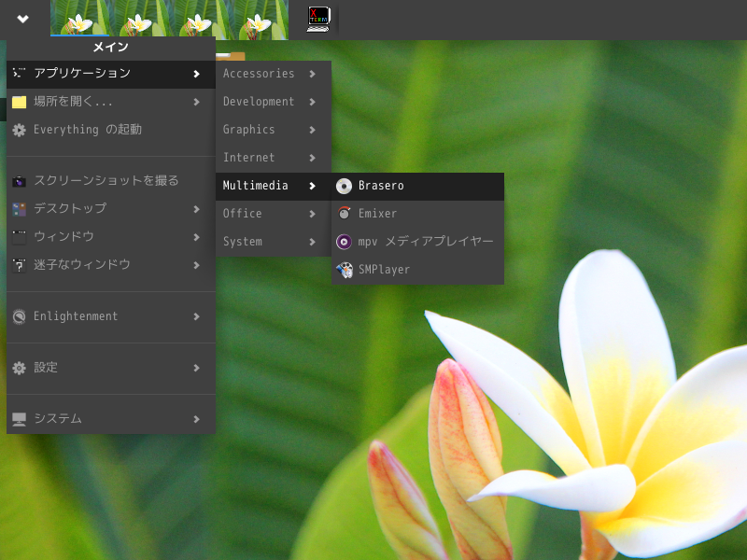This screenshot has width=747, height=560.
Task: Open the デスクトップ menu entry
Action: 111,209
